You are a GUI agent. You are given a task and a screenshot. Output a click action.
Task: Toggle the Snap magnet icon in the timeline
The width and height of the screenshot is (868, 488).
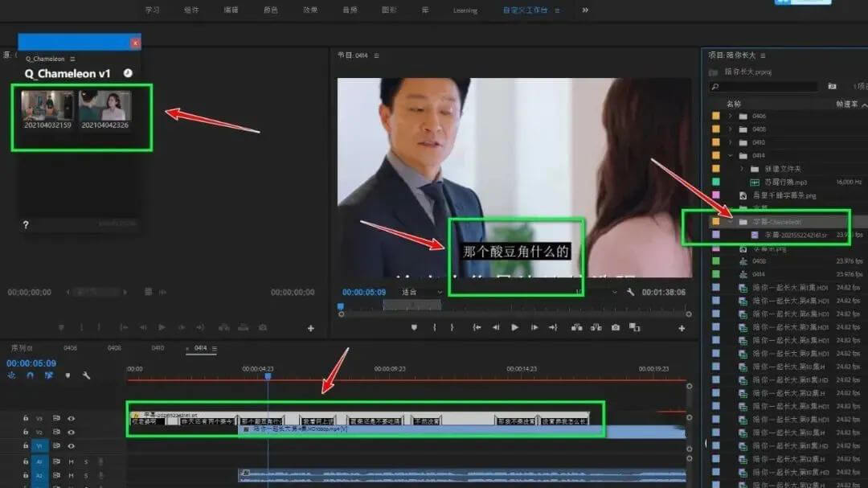pyautogui.click(x=31, y=375)
